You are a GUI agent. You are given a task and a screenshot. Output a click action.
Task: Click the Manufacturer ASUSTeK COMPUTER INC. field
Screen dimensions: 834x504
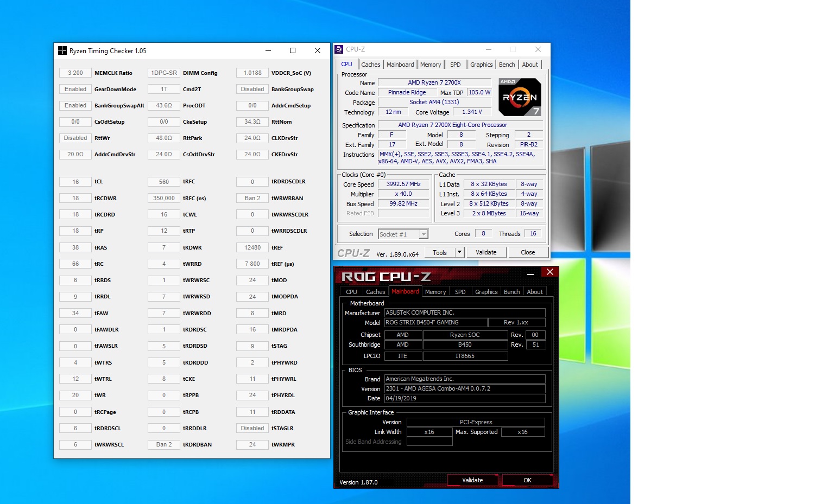click(x=465, y=312)
